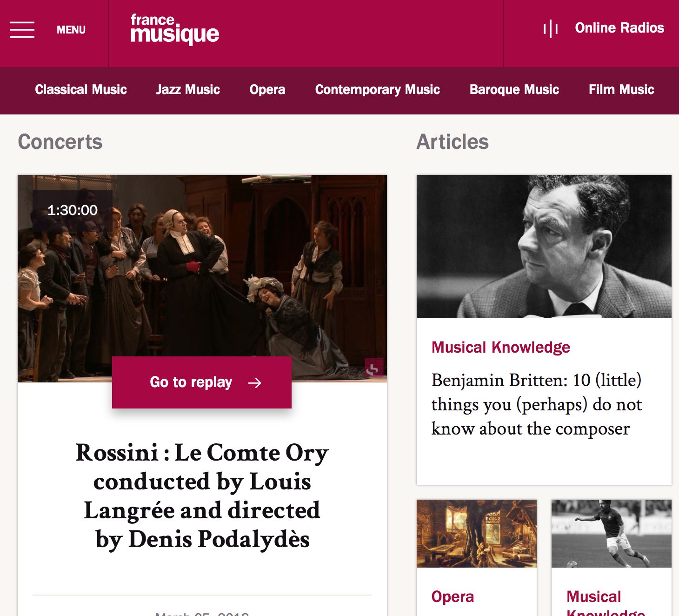The height and width of the screenshot is (616, 679).
Task: Click the Online Radios equalizer icon
Action: (550, 28)
